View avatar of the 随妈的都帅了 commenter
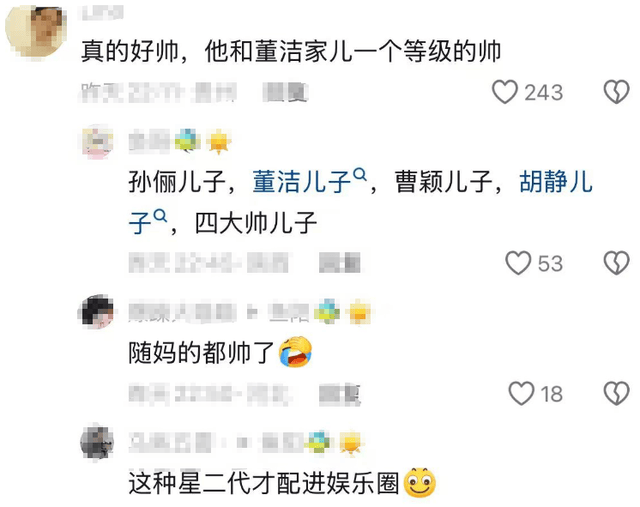 click(x=97, y=312)
